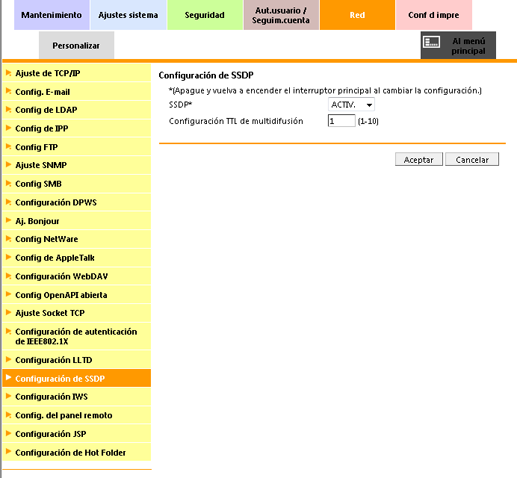Click arrow icon beside Ajuste SNMP
Screen dimensions: 517x478
[9, 165]
